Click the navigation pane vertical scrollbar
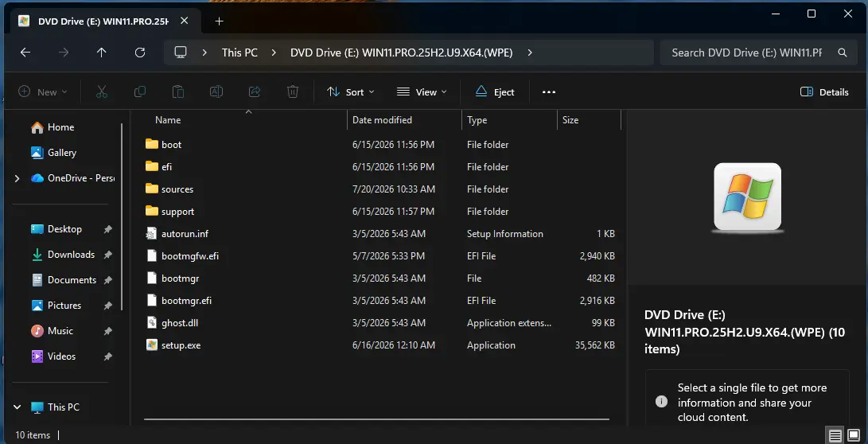 (121, 217)
